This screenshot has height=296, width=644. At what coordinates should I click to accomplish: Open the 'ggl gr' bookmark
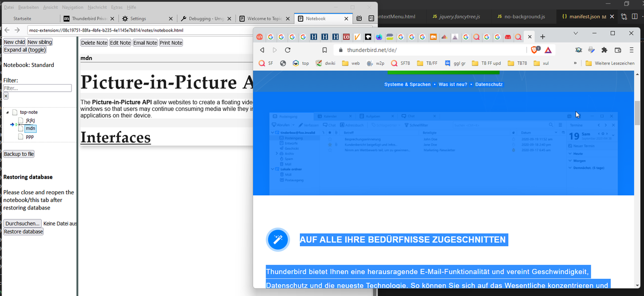454,63
